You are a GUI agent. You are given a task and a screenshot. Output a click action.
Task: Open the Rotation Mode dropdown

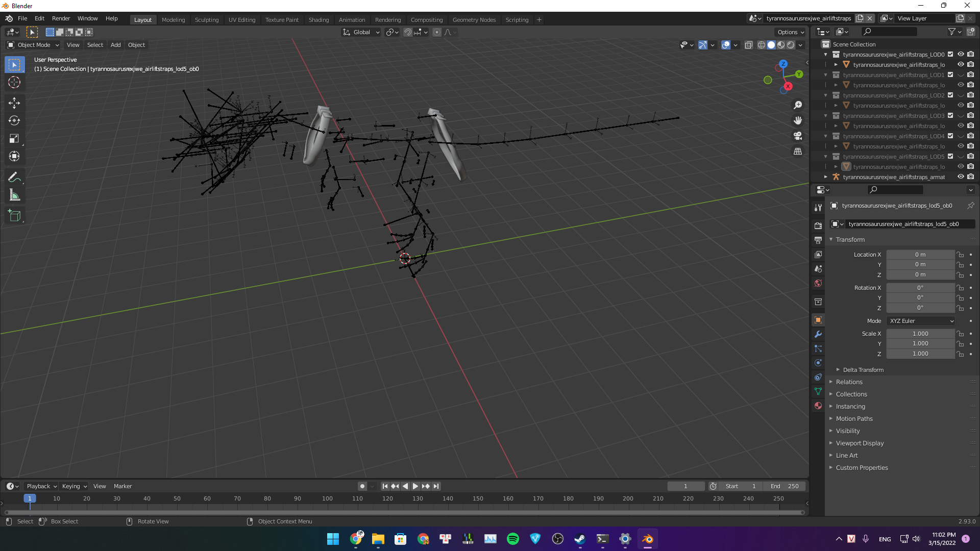921,320
